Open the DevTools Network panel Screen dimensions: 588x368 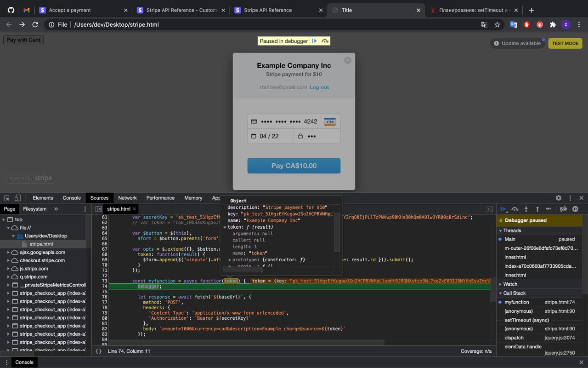(x=127, y=198)
